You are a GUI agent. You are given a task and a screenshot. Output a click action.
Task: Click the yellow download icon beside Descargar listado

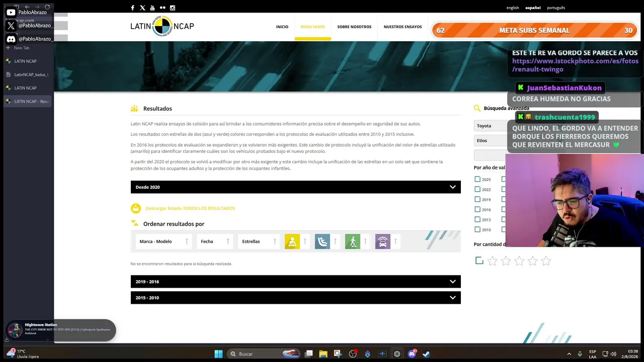pos(136,208)
